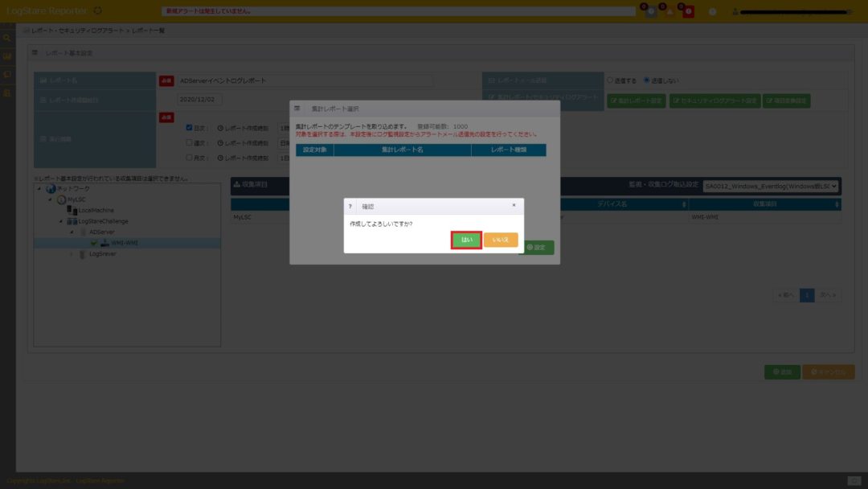This screenshot has height=489, width=868.
Task: Click the green 追加 button at bottom
Action: pos(782,372)
